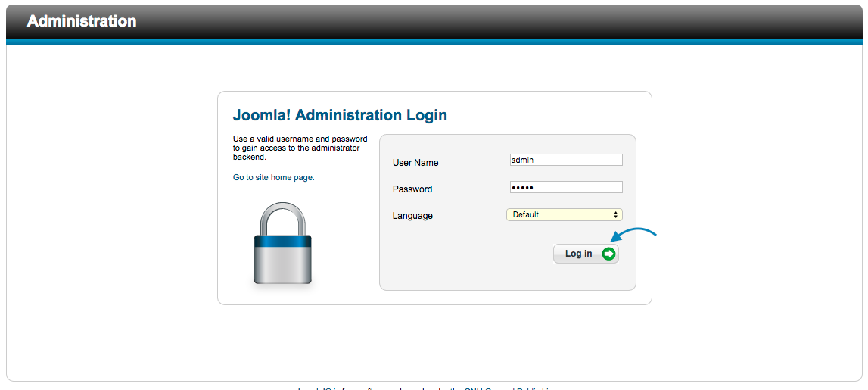
Task: Click the blue band of the padlock
Action: [x=283, y=241]
